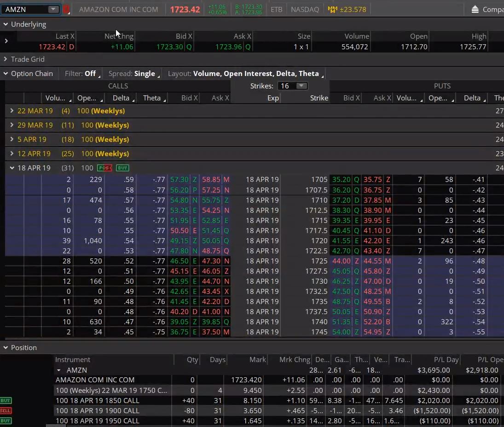This screenshot has height=427, width=504.
Task: Click call bid 43.95 at 1730 strike
Action: click(179, 281)
